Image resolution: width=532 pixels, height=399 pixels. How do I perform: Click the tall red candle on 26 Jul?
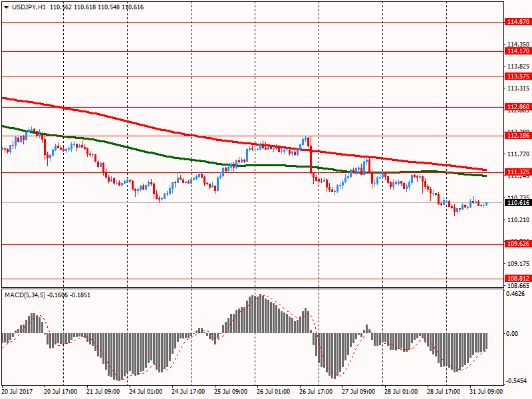311,160
